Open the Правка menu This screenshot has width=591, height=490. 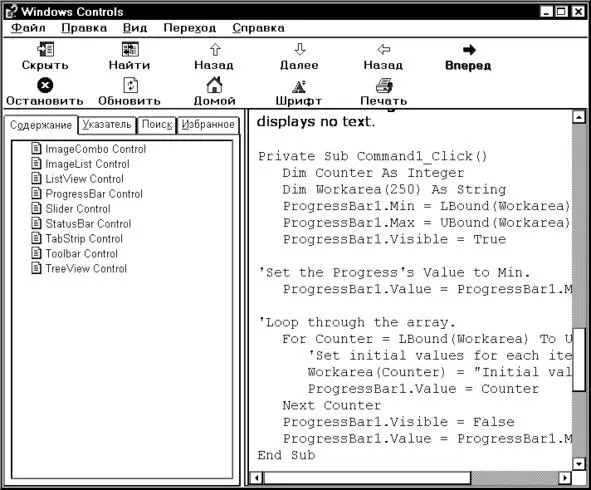pyautogui.click(x=84, y=28)
